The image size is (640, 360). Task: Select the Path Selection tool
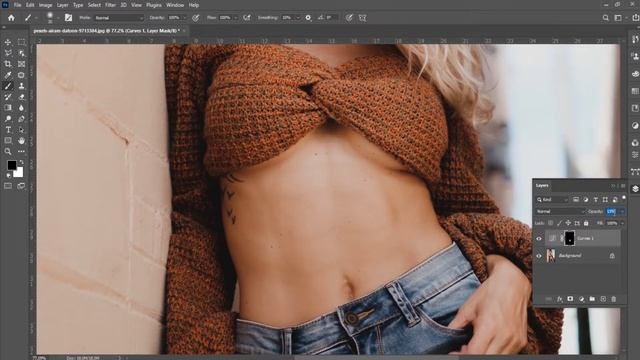pos(21,130)
